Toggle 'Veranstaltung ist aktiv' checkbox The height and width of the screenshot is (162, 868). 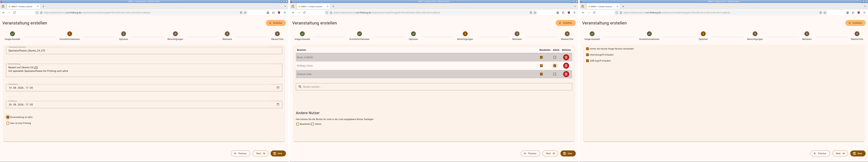click(x=8, y=117)
